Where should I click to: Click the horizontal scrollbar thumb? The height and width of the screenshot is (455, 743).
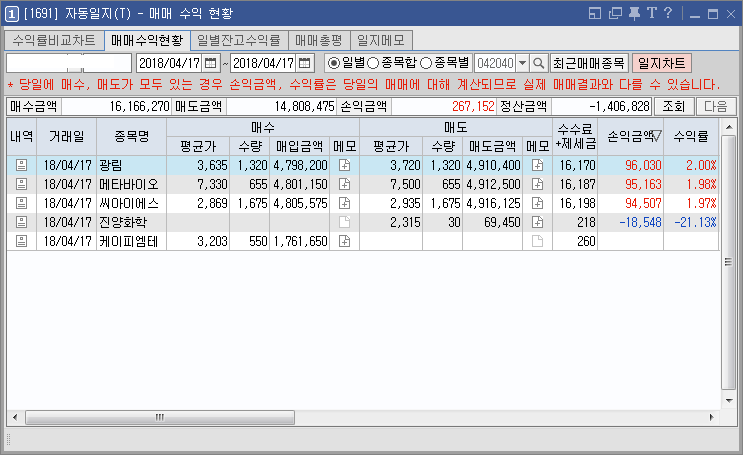click(x=160, y=418)
